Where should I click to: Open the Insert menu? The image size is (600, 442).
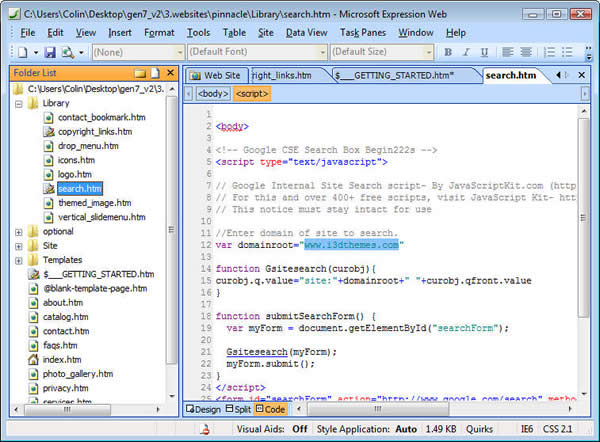120,33
